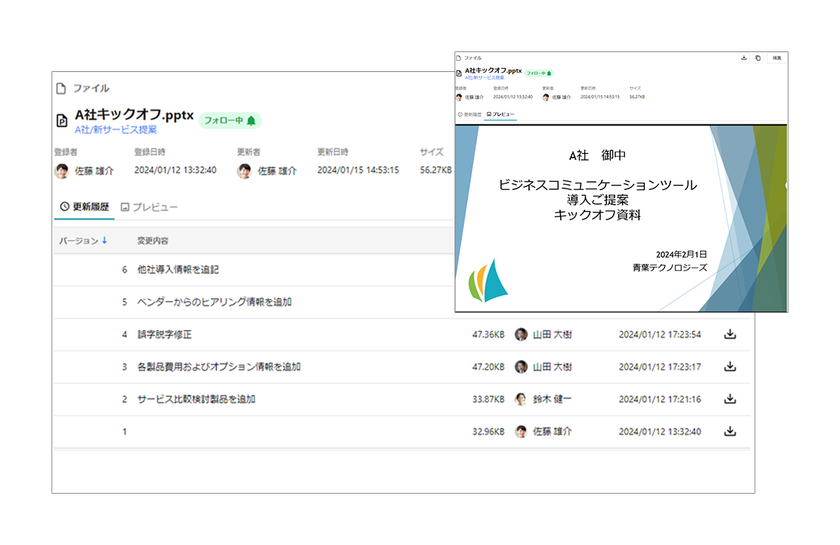The height and width of the screenshot is (545, 840).
Task: Switch to the 更新履歴 tab in main panel
Action: pyautogui.click(x=84, y=207)
